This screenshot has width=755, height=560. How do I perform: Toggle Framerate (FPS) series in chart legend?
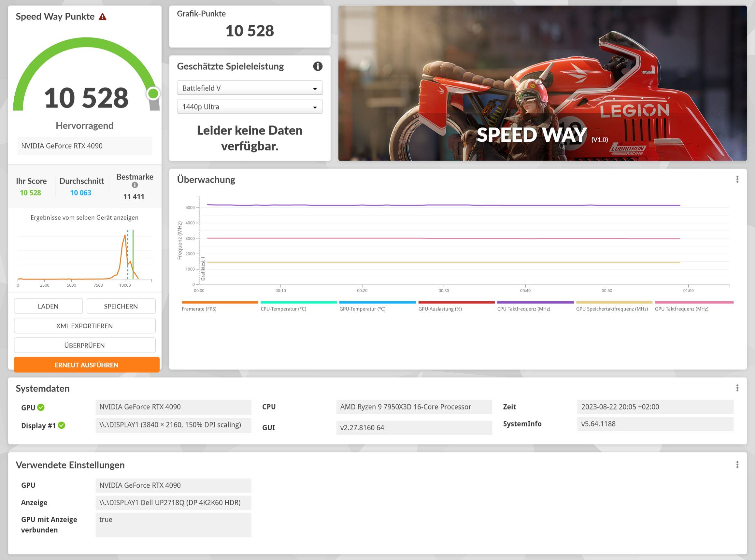(199, 309)
